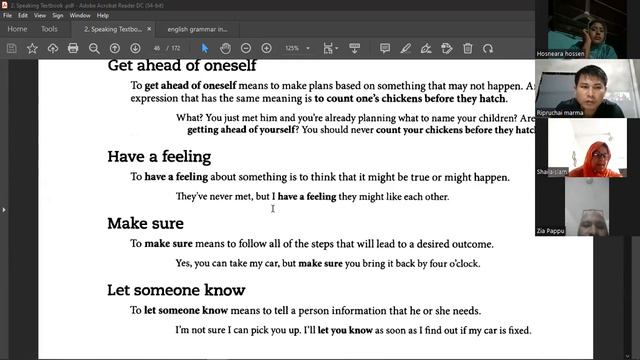The image size is (640, 360).
Task: Select Ripruchai marma video thumbnail
Action: tap(587, 88)
